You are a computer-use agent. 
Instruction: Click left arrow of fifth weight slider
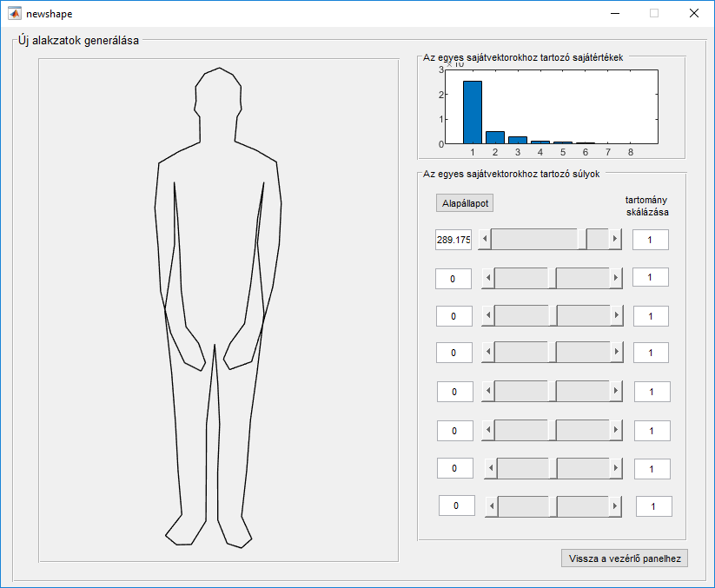point(488,392)
